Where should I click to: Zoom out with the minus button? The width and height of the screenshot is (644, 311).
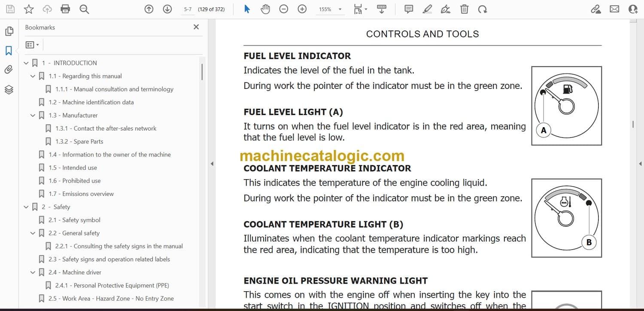(x=284, y=9)
